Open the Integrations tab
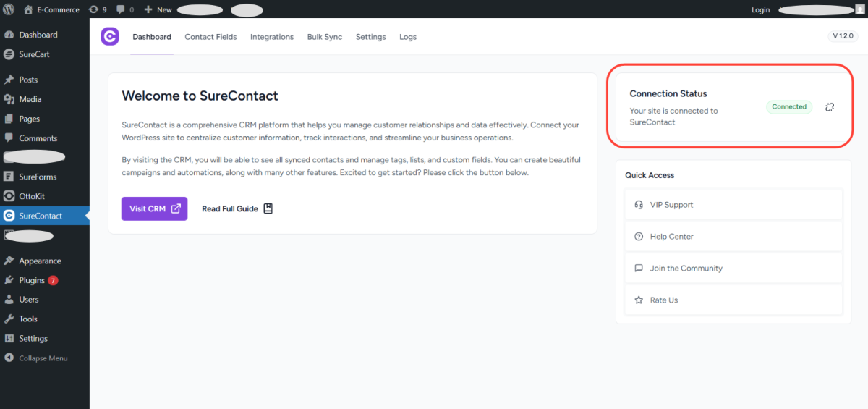The image size is (868, 409). pyautogui.click(x=272, y=37)
